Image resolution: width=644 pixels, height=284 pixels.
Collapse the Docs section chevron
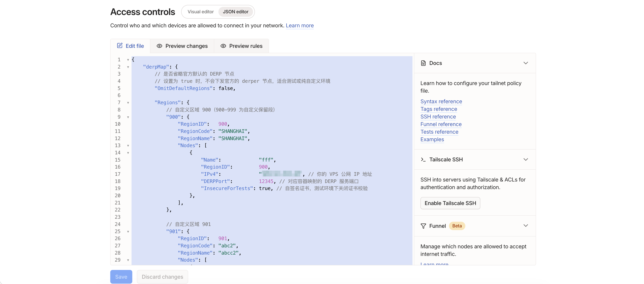click(526, 63)
